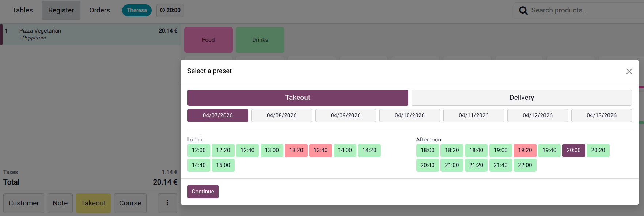This screenshot has width=644, height=216.
Task: Choose the 04/08/2026 date
Action: click(281, 115)
